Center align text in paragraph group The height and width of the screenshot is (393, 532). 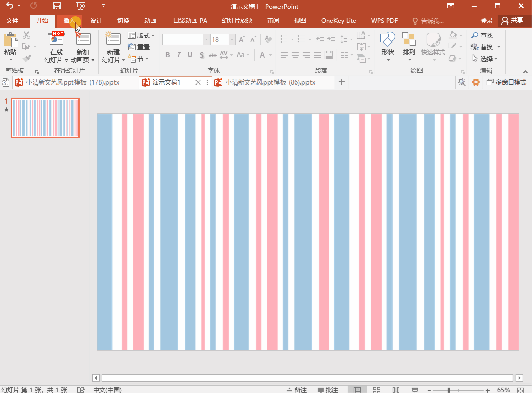[295, 54]
